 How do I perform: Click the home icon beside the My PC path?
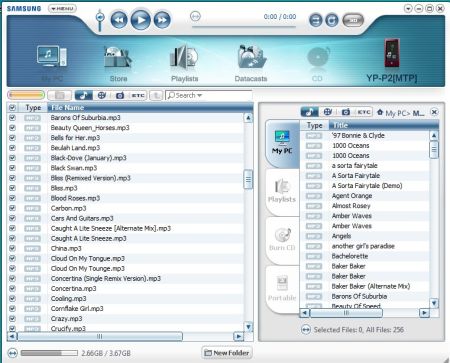pos(380,112)
